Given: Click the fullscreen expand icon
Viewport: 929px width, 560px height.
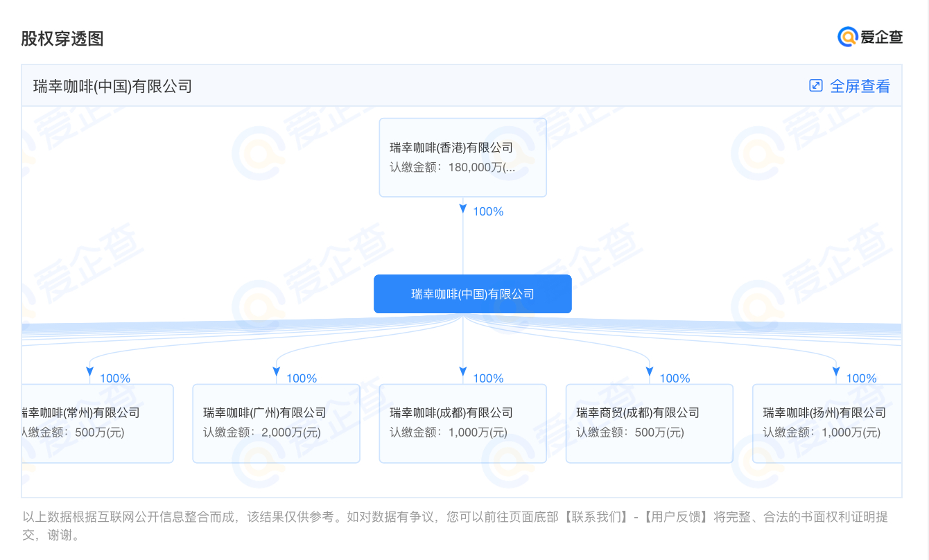Looking at the screenshot, I should point(816,85).
